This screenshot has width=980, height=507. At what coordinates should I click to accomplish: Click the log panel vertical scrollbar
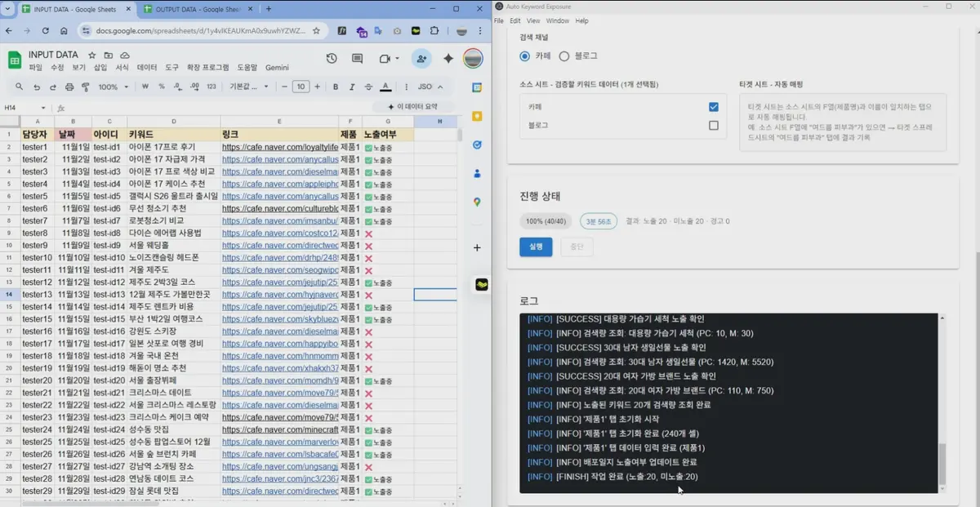pyautogui.click(x=942, y=464)
